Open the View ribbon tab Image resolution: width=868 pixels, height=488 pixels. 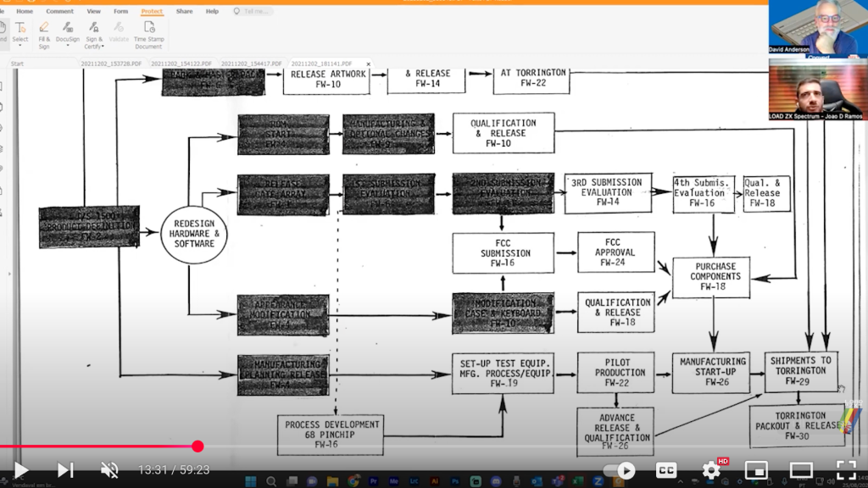point(93,11)
